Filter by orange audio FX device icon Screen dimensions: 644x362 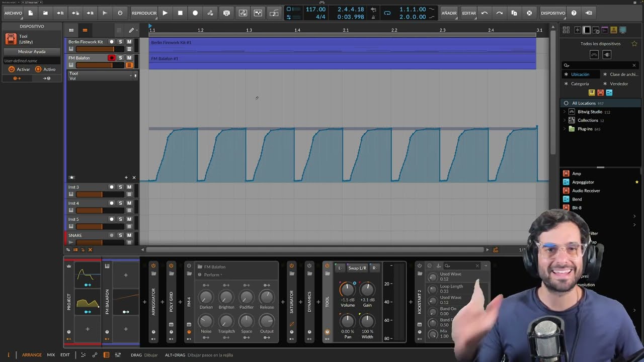coord(600,93)
